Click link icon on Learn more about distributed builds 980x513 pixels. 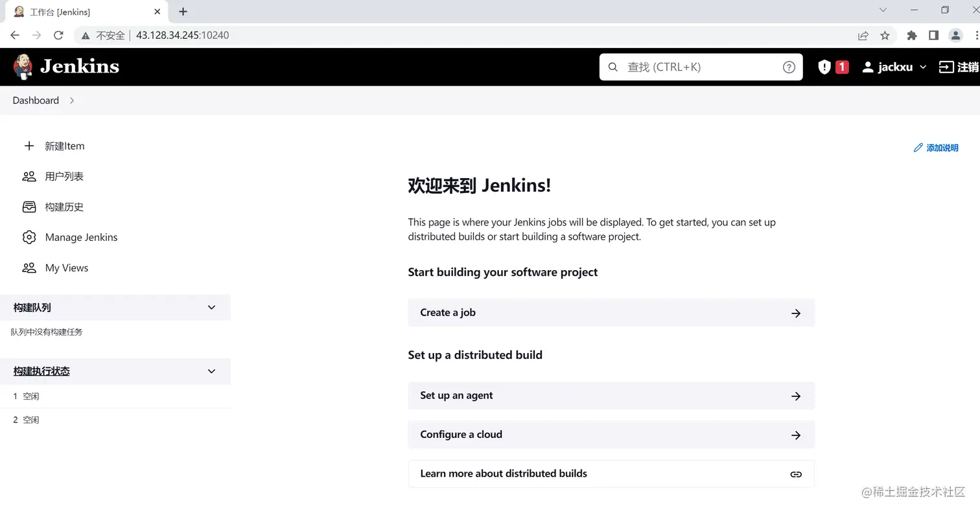click(796, 474)
